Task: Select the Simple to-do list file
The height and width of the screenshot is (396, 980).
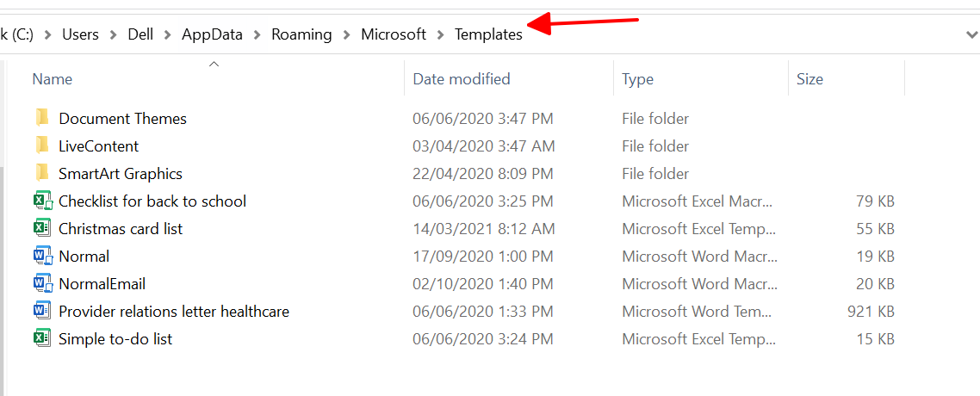Action: click(115, 338)
